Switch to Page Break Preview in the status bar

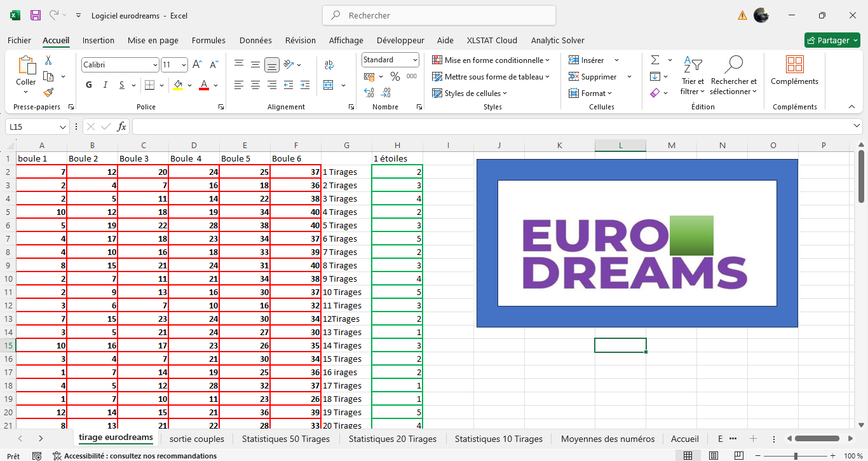(x=739, y=456)
